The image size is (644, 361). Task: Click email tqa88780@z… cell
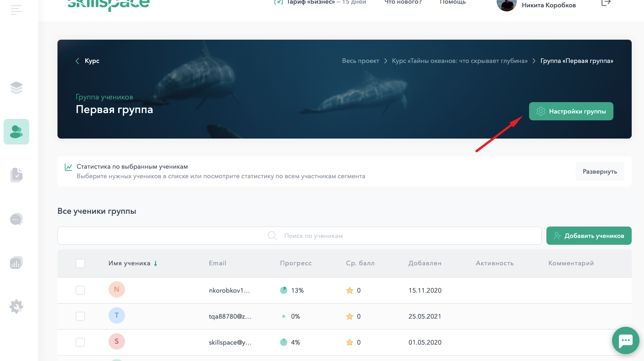230,316
